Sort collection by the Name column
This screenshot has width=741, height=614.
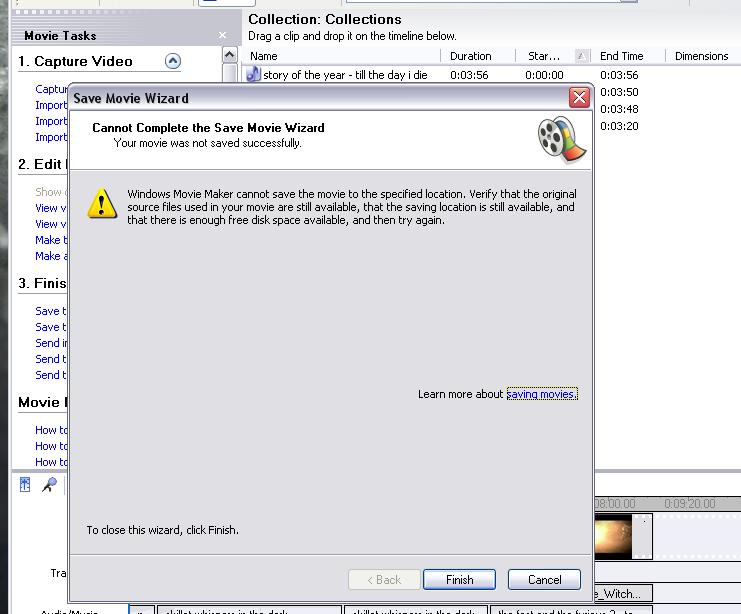click(342, 56)
